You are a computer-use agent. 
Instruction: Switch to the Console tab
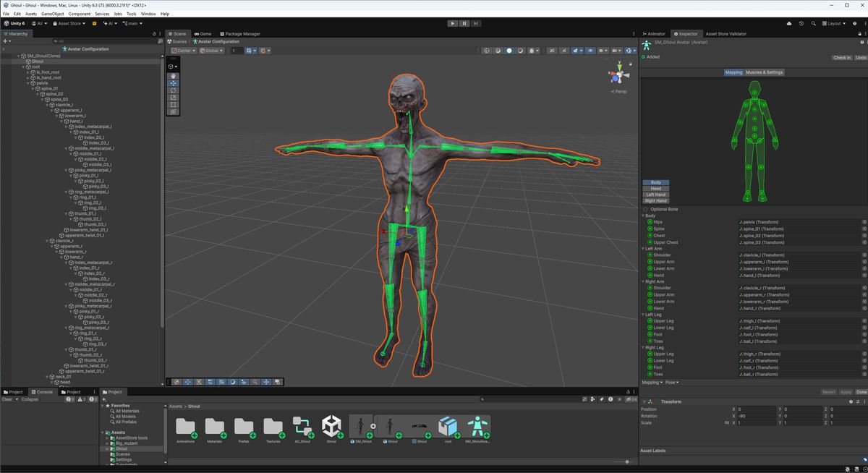tap(42, 392)
